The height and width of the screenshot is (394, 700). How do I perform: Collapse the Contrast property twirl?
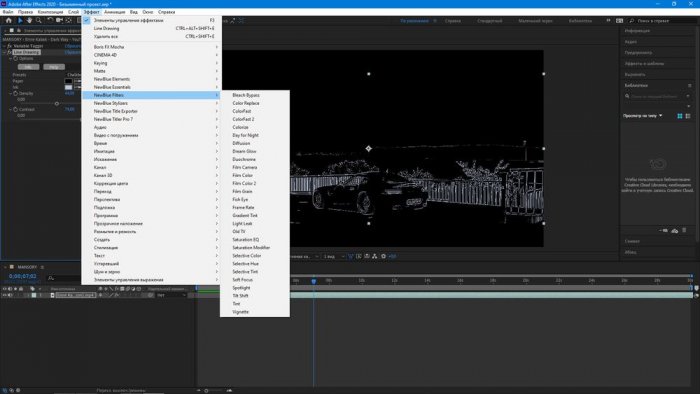[x=11, y=109]
